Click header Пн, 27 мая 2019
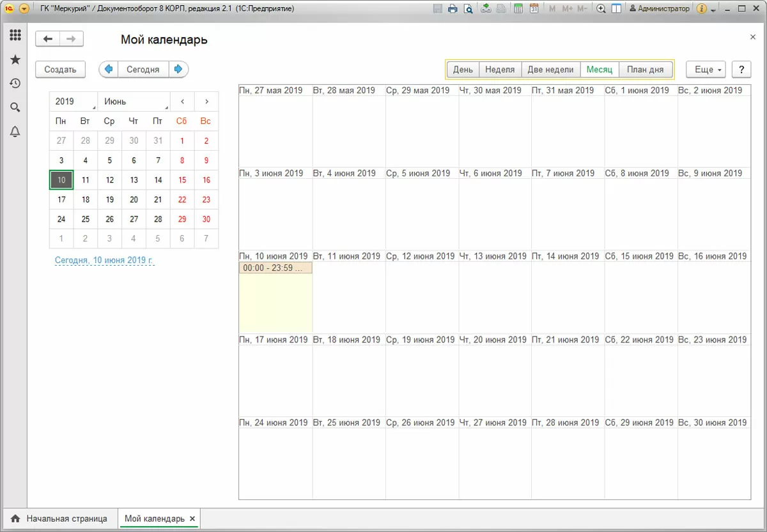 271,90
